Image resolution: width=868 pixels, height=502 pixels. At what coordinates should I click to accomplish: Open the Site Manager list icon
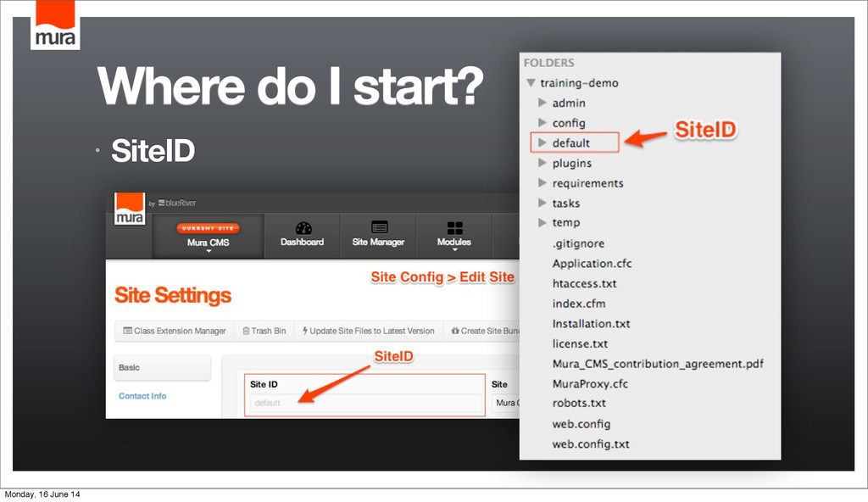pos(379,227)
